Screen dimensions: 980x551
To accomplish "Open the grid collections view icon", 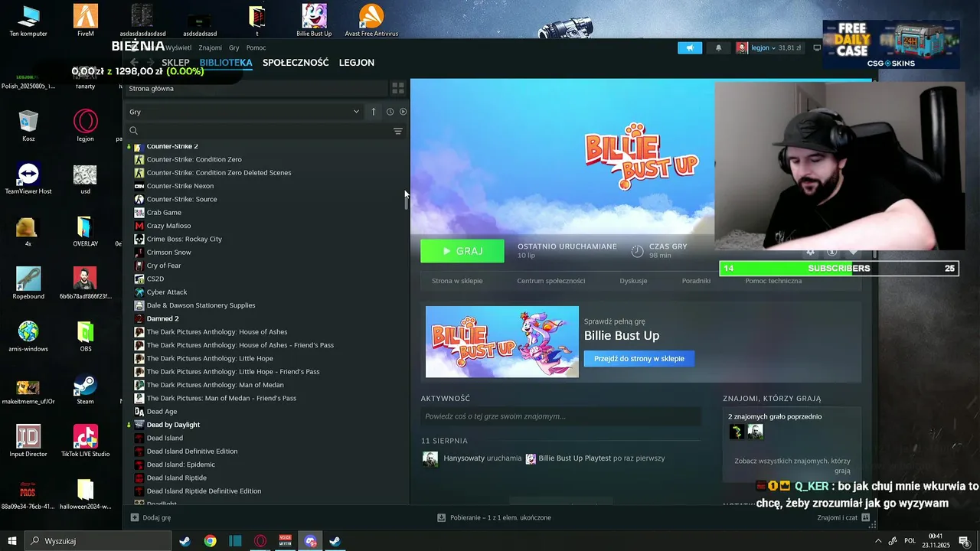I will (398, 89).
